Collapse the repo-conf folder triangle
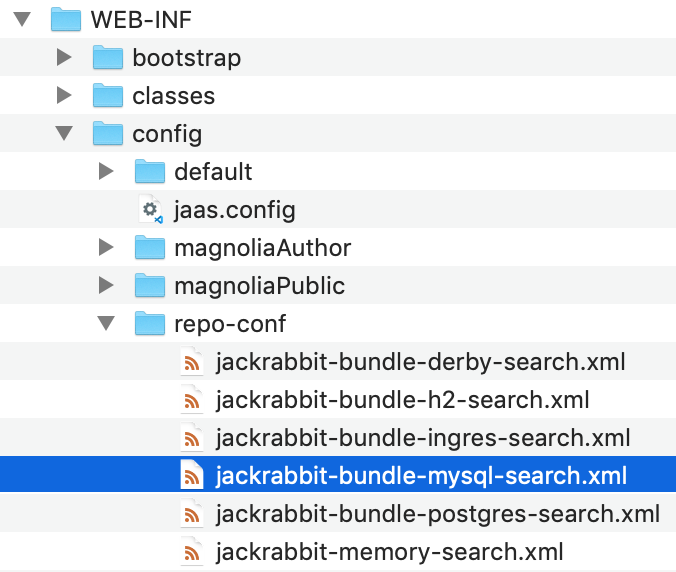Viewport: 676px width, 572px height. (x=106, y=323)
